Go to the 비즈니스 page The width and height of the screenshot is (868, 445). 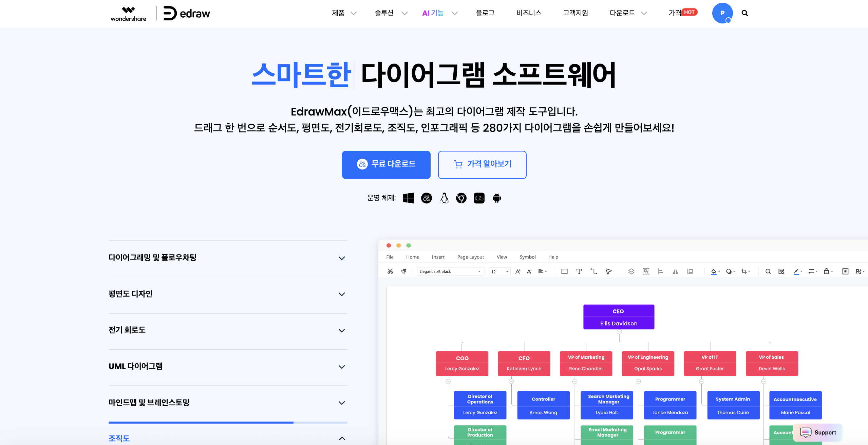[x=529, y=13]
